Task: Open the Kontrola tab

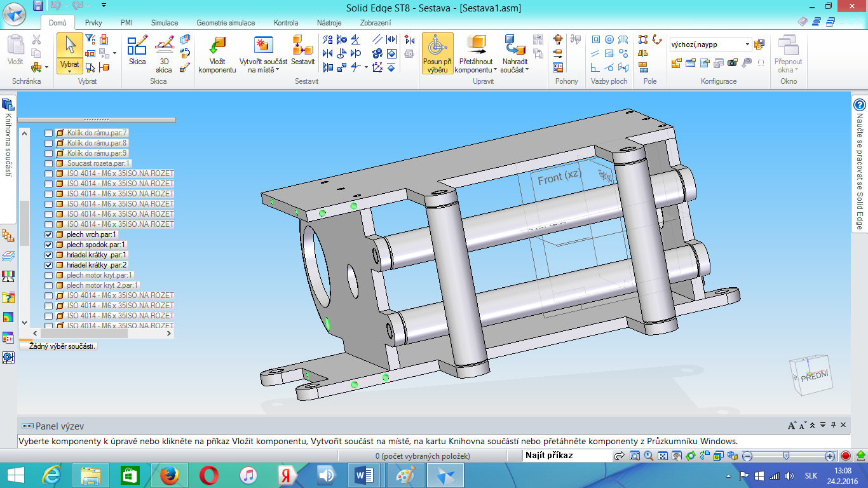Action: (x=286, y=23)
